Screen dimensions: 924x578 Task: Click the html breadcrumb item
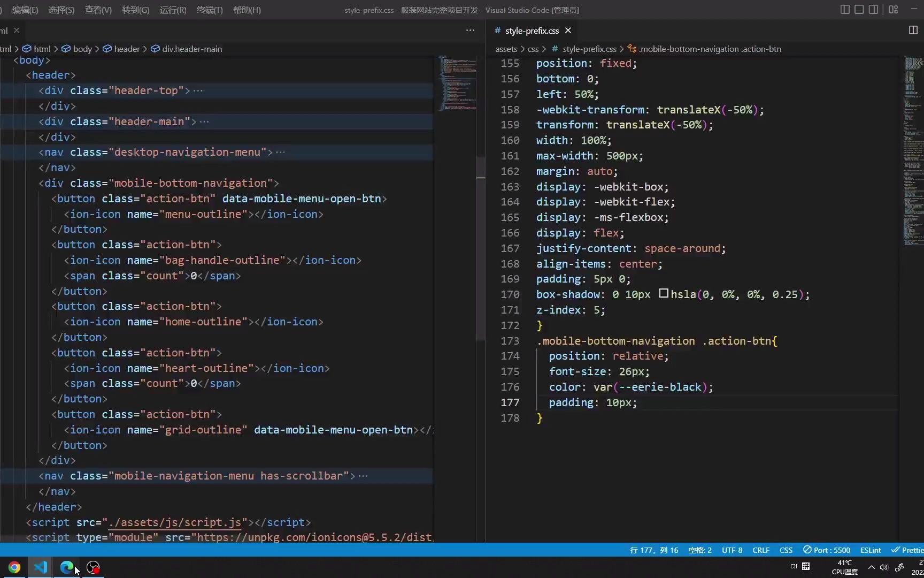pyautogui.click(x=36, y=49)
